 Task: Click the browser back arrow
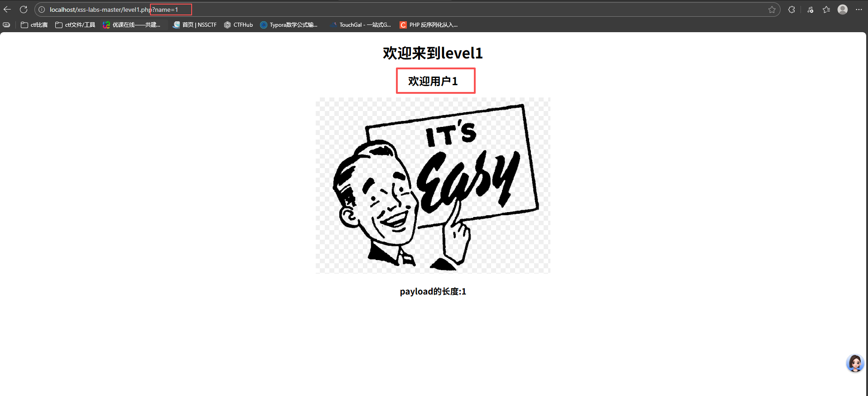(7, 10)
